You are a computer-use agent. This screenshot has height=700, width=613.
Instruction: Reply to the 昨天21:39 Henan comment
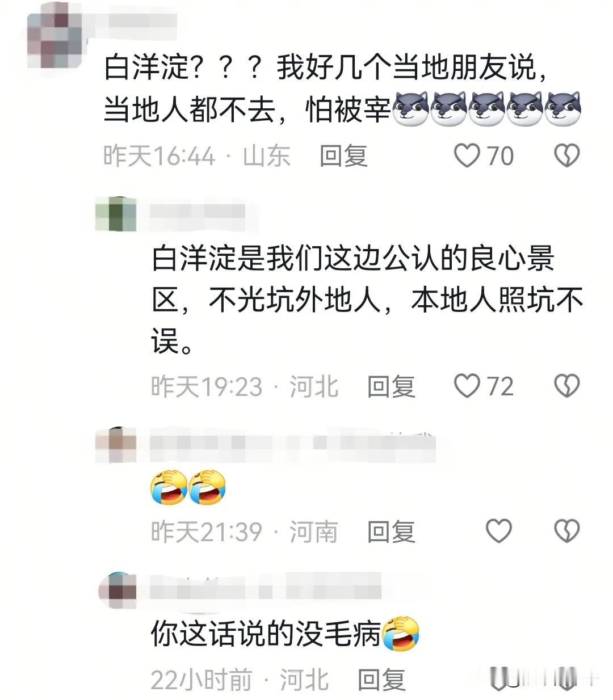391,532
